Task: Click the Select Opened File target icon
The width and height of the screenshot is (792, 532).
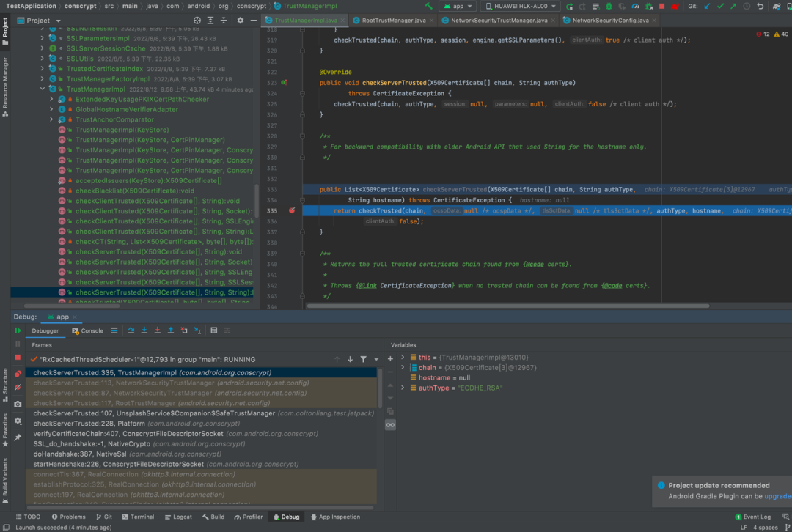Action: pyautogui.click(x=197, y=21)
